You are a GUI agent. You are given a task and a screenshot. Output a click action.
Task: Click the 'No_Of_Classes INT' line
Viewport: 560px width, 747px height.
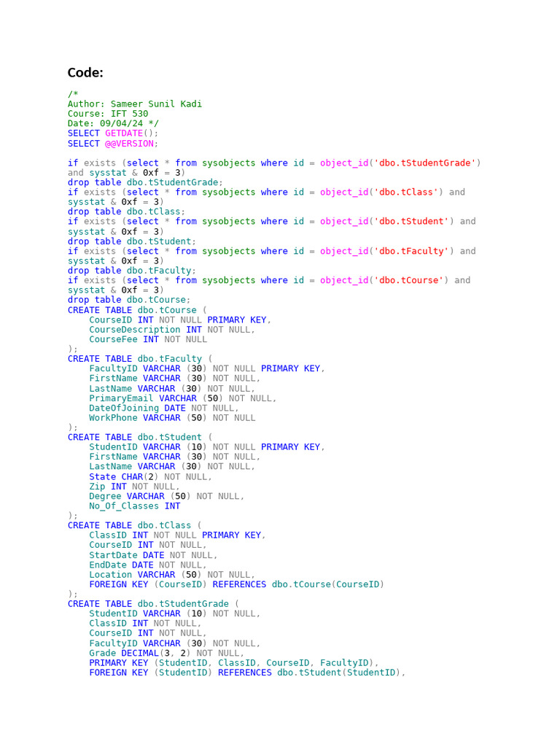(x=135, y=506)
